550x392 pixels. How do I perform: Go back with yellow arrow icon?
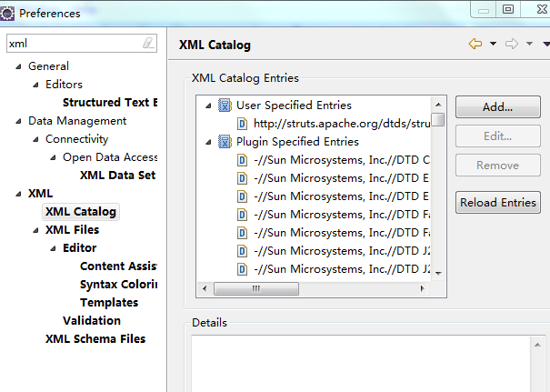pos(475,44)
